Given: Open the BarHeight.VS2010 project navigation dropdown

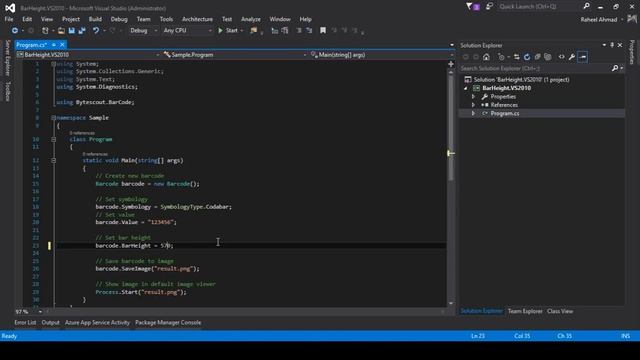Looking at the screenshot, I should (88, 55).
